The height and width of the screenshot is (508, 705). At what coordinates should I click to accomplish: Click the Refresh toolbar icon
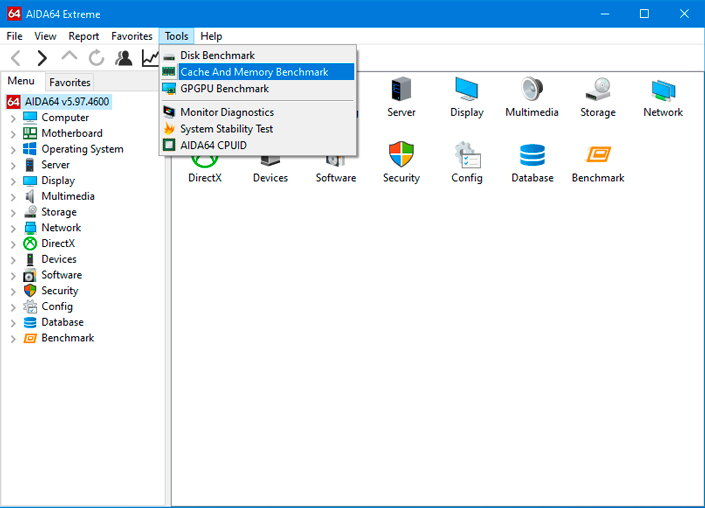point(96,58)
